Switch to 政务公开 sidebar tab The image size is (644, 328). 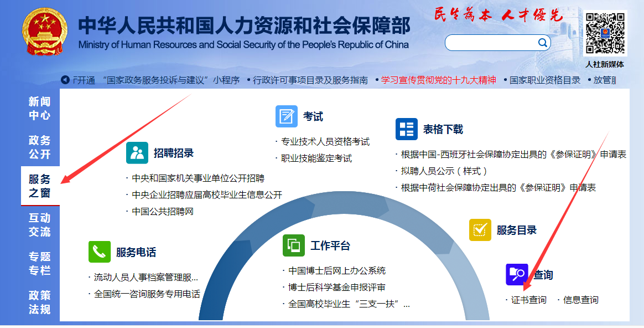tap(40, 147)
